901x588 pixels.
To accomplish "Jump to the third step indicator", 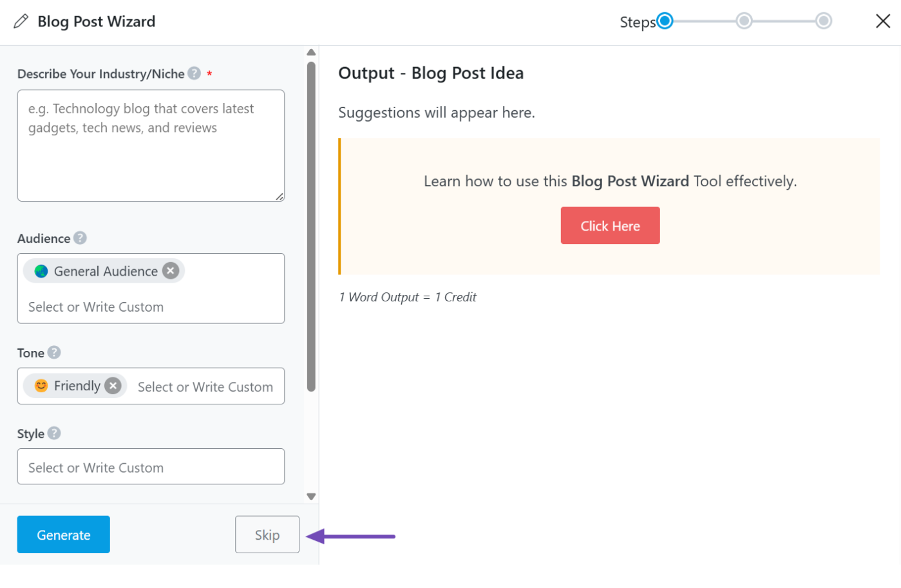I will (823, 21).
